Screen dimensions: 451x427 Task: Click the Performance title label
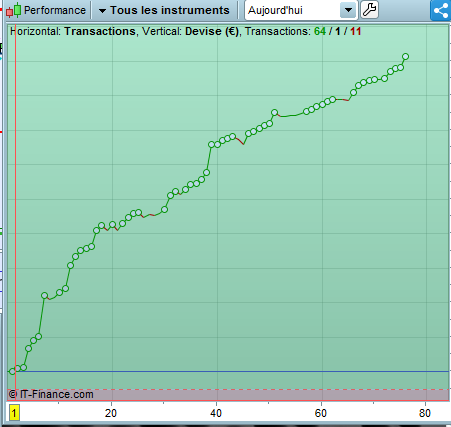click(55, 10)
